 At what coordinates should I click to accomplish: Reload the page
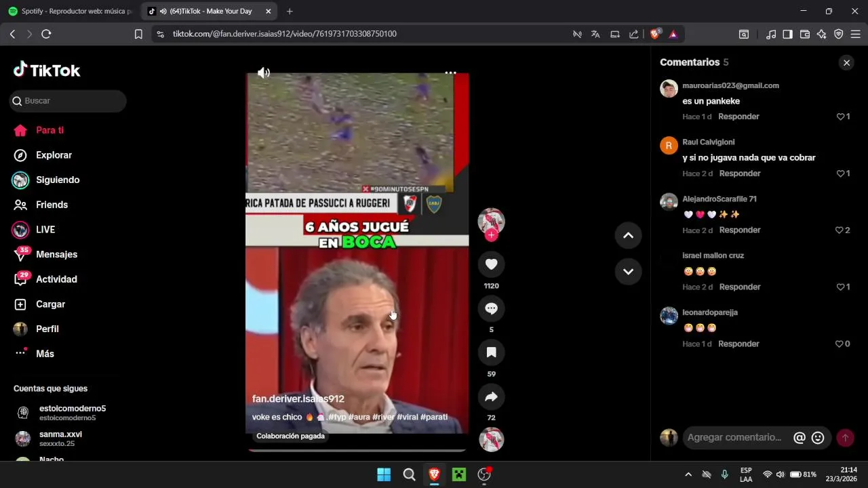[x=46, y=34]
